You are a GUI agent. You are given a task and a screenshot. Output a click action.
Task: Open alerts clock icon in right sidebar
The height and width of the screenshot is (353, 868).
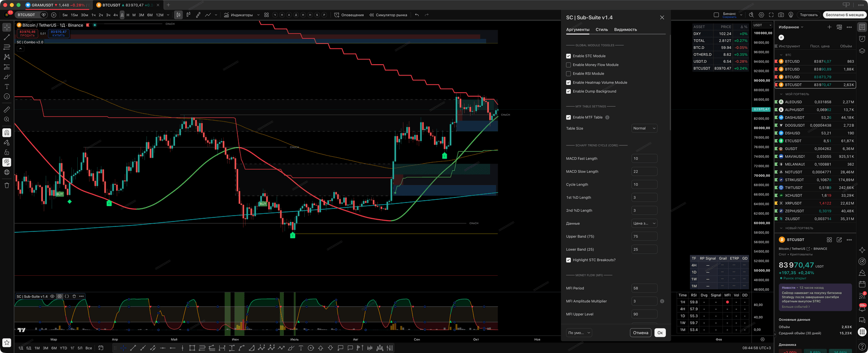coord(862,39)
